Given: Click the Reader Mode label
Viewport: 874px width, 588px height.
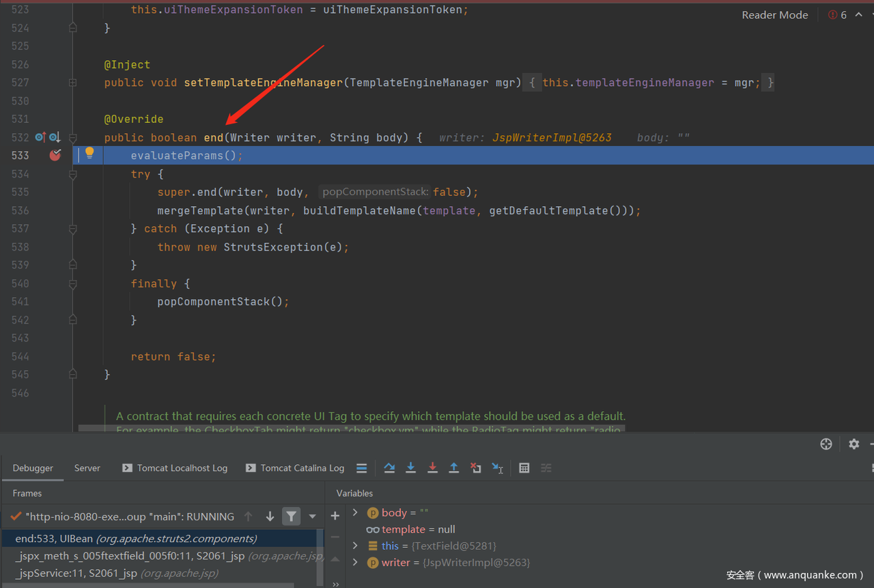Looking at the screenshot, I should click(x=774, y=15).
